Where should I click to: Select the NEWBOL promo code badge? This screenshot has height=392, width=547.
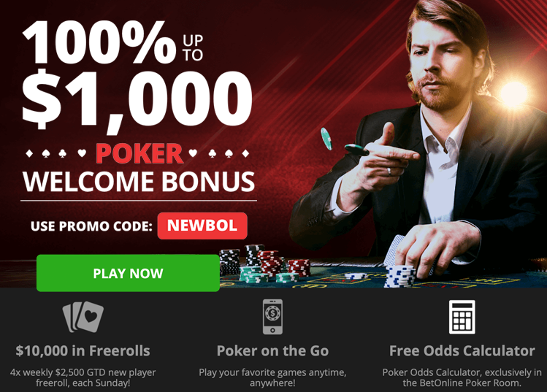coord(202,226)
